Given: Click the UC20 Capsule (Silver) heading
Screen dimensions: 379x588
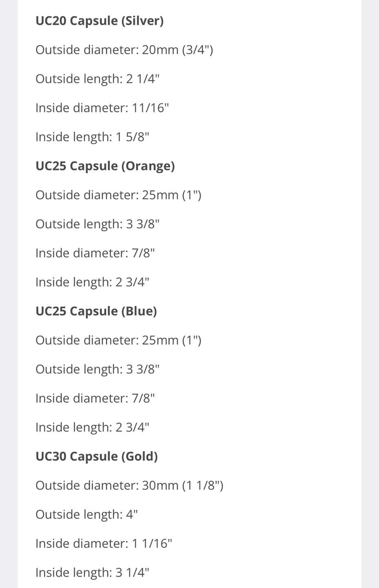Looking at the screenshot, I should 99,21.
